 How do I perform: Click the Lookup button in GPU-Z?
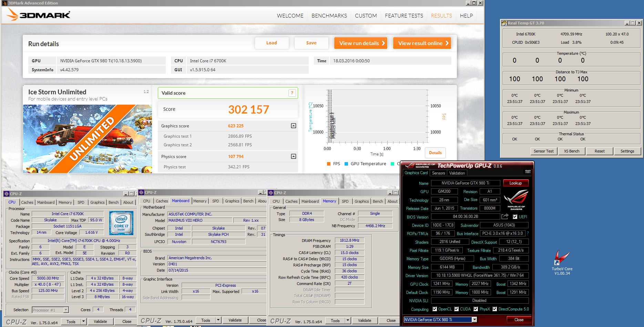515,183
